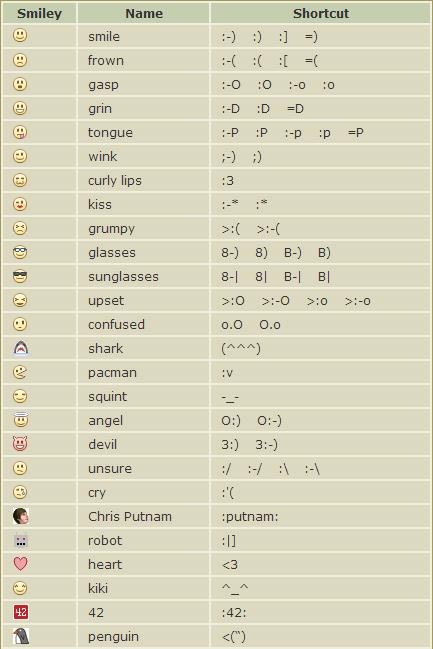The width and height of the screenshot is (433, 649).
Task: Click the Name column header
Action: (144, 13)
